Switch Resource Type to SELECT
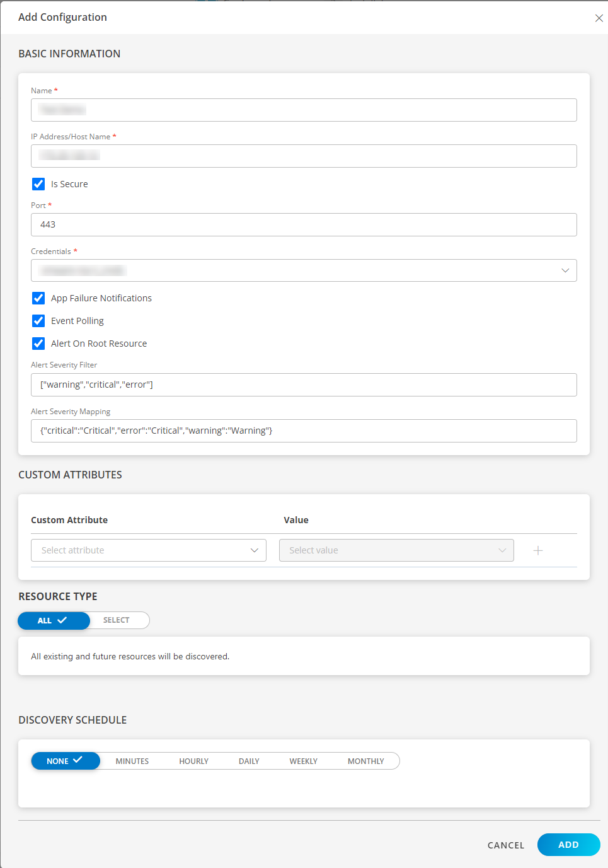The image size is (608, 868). pyautogui.click(x=116, y=620)
